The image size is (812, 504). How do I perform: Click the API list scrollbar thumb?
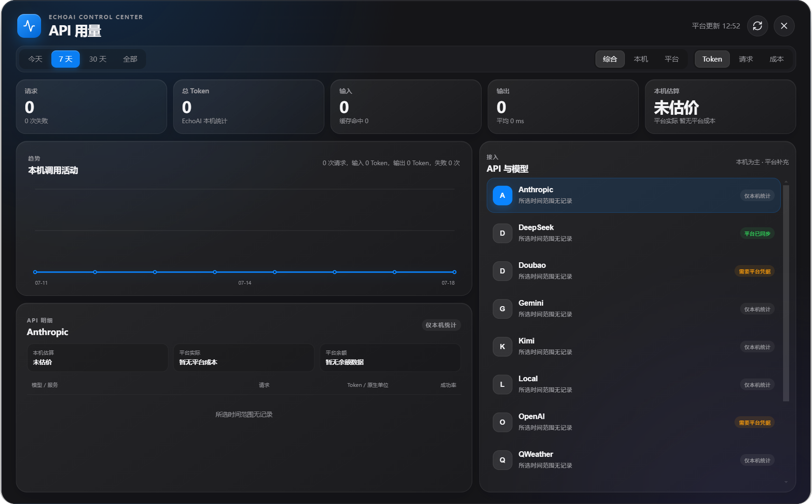pyautogui.click(x=786, y=293)
